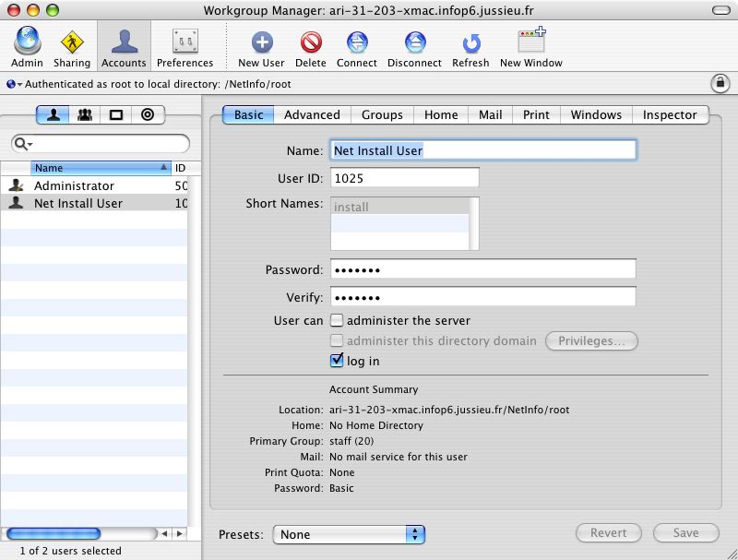Open the Presets dropdown menu
The height and width of the screenshot is (560, 738).
click(x=349, y=534)
